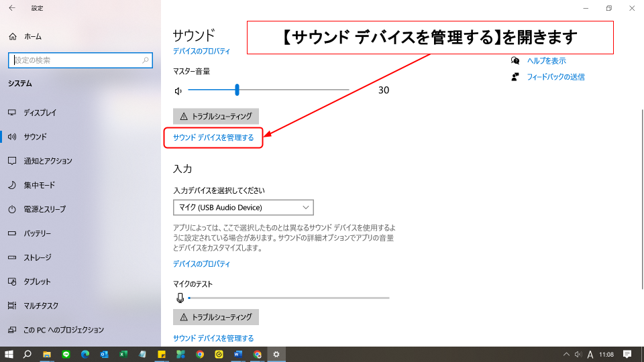Click the back arrow in Settings
Screen dimensions: 644x362
point(11,8)
